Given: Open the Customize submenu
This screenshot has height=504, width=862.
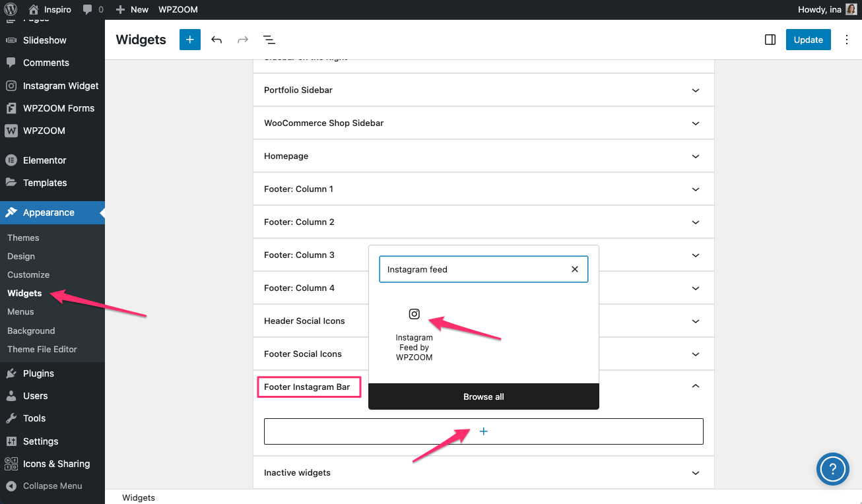Looking at the screenshot, I should [x=28, y=274].
